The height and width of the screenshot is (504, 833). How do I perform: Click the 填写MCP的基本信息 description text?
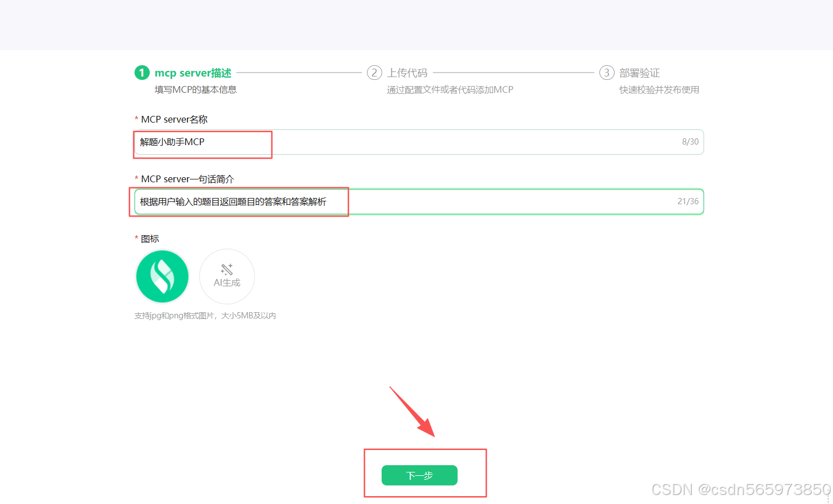195,89
